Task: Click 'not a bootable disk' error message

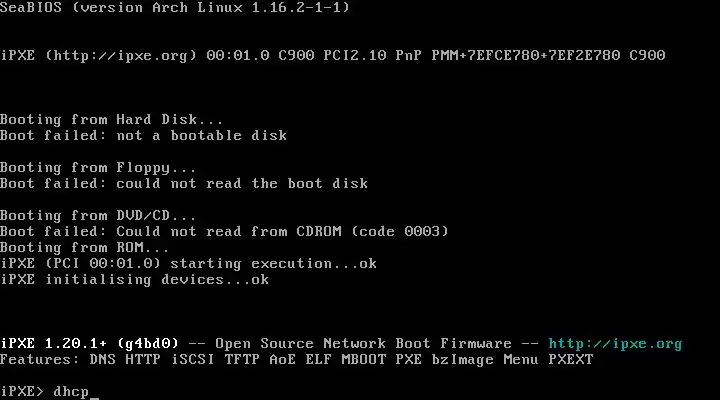Action: (x=201, y=135)
